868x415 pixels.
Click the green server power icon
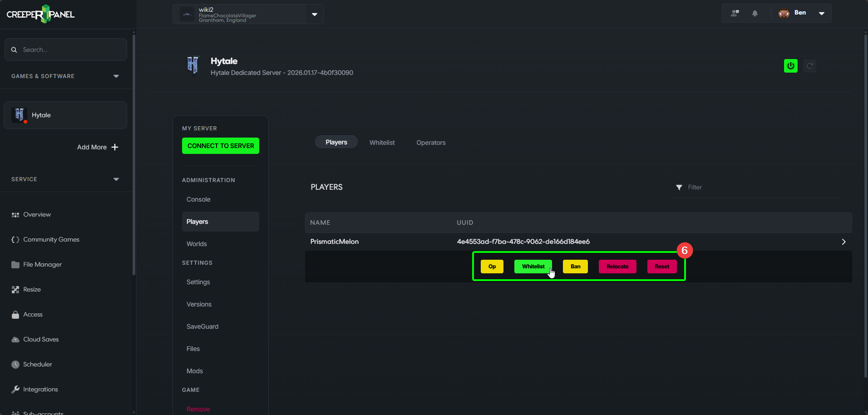[x=790, y=66]
